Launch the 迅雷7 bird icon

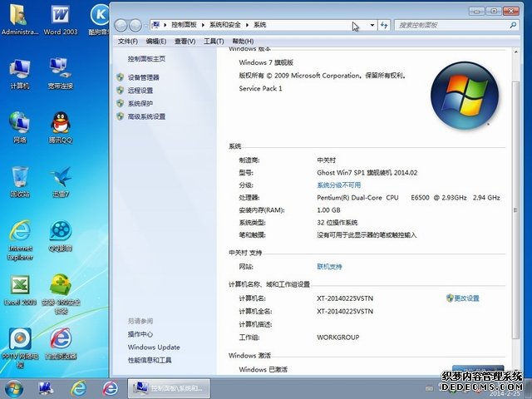click(x=61, y=182)
